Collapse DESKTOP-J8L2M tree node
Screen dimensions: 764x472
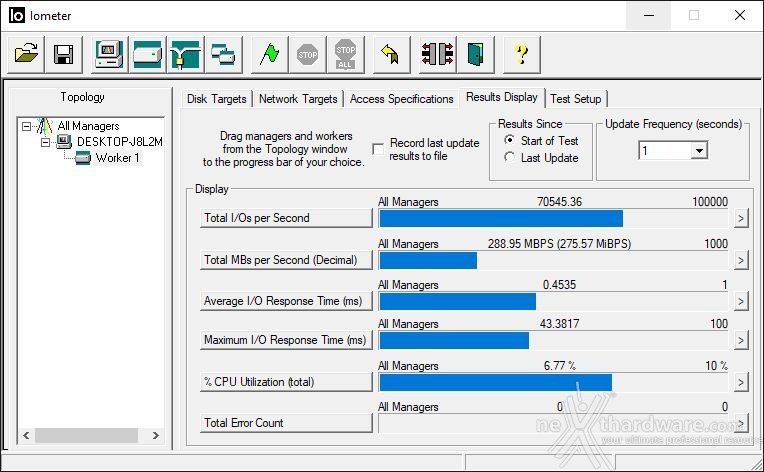(45, 142)
